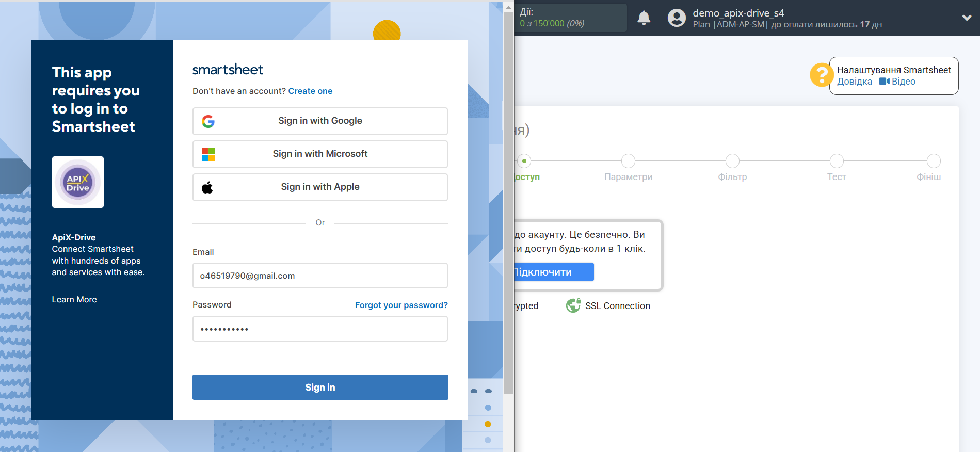This screenshot has height=452, width=980.
Task: Sign in with Microsoft
Action: pyautogui.click(x=320, y=154)
